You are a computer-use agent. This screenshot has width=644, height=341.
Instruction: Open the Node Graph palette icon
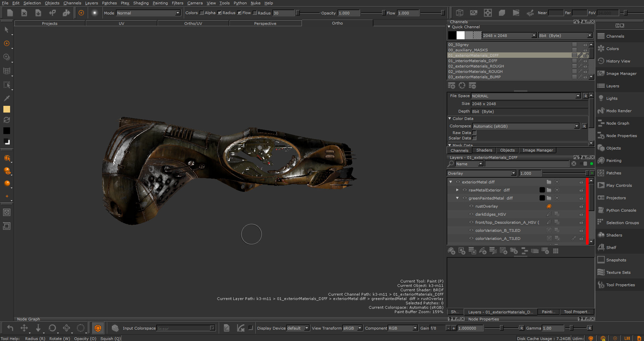601,123
